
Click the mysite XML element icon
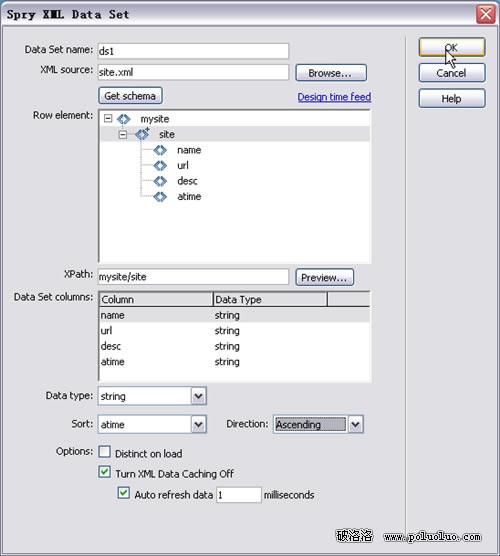[123, 119]
